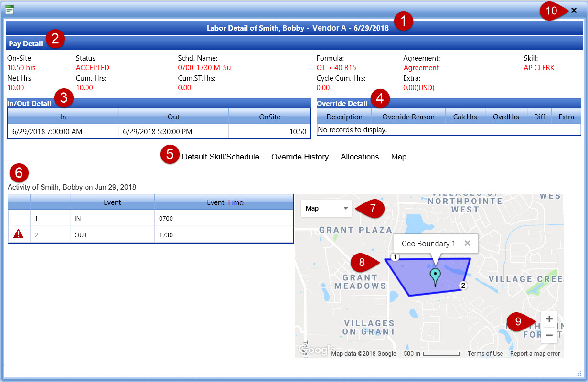
Task: Open Google Terms of Use link
Action: click(485, 354)
